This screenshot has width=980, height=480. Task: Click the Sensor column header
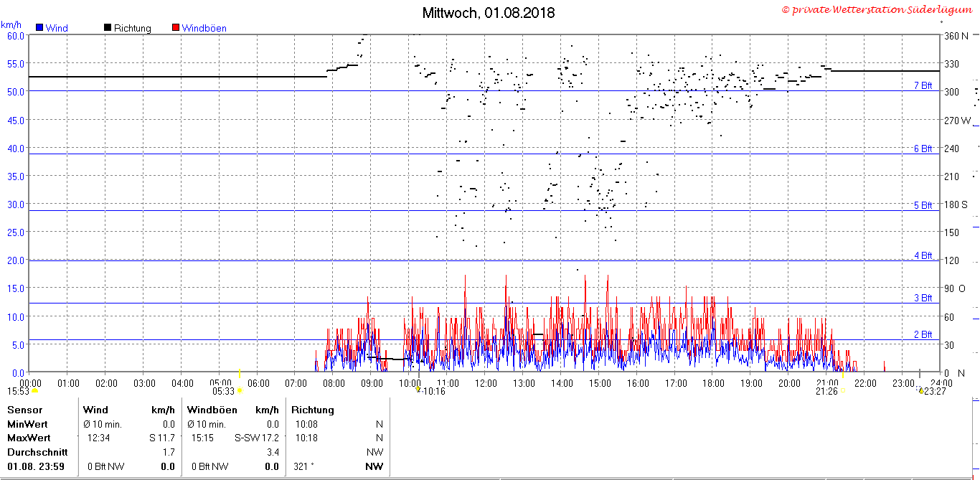24,410
